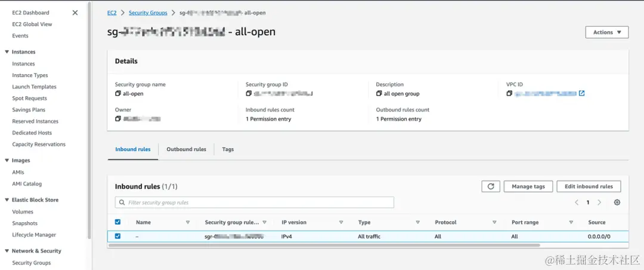644x270 pixels.
Task: Copy the VPC ID value
Action: (509, 93)
